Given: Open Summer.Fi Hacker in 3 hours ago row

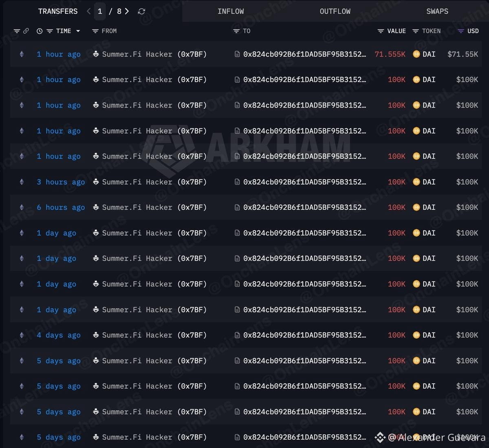Looking at the screenshot, I should [x=154, y=182].
